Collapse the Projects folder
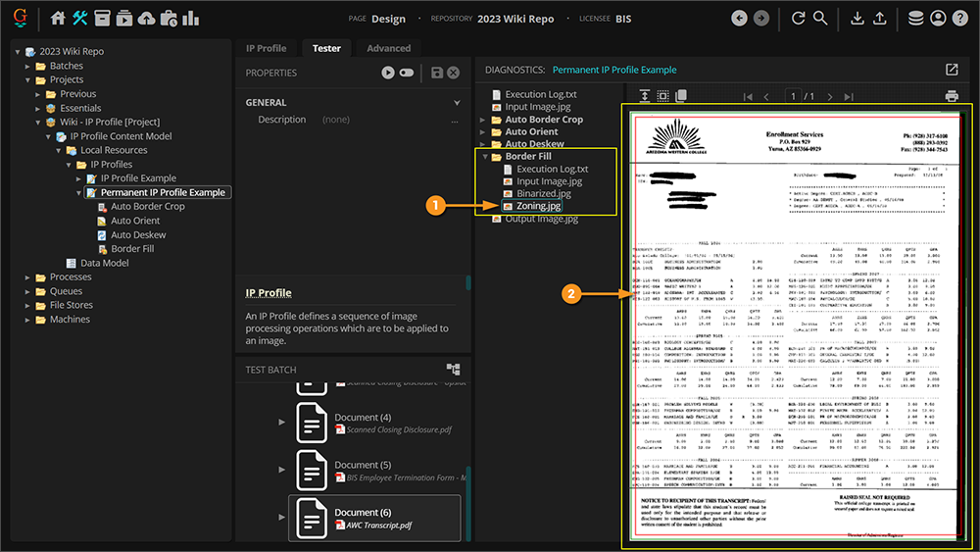 click(27, 80)
